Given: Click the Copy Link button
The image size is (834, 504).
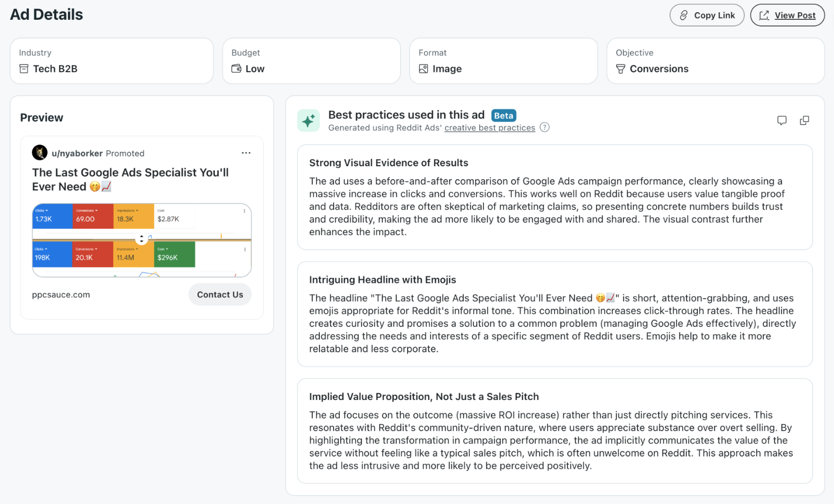Looking at the screenshot, I should [x=707, y=16].
